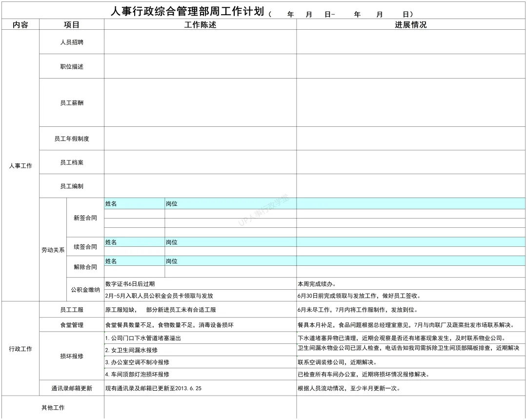Screen dimensions: 527x420
Task: Select the 续签合同 cell
Action: coord(85,247)
